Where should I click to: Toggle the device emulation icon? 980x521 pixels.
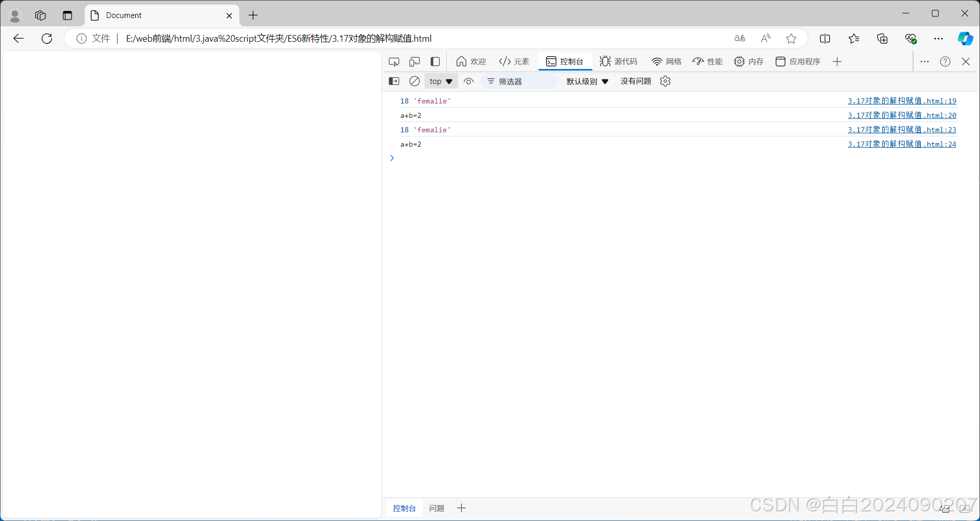click(414, 61)
